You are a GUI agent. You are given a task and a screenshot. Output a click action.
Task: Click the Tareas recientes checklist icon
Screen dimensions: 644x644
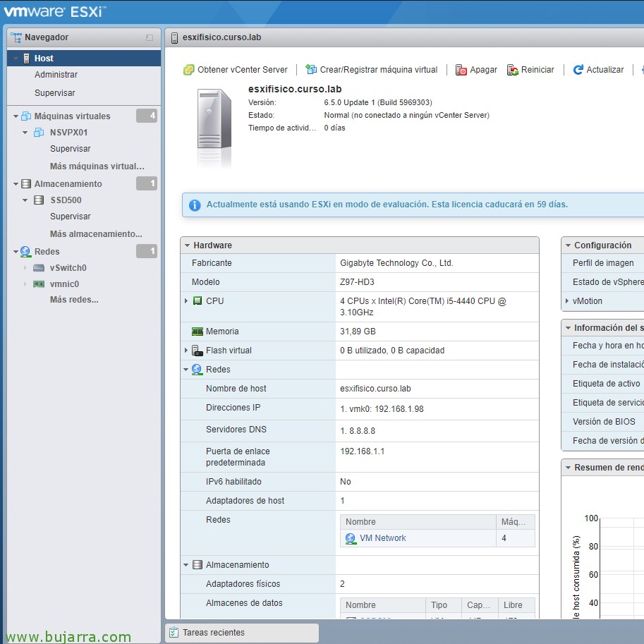pos(174,632)
